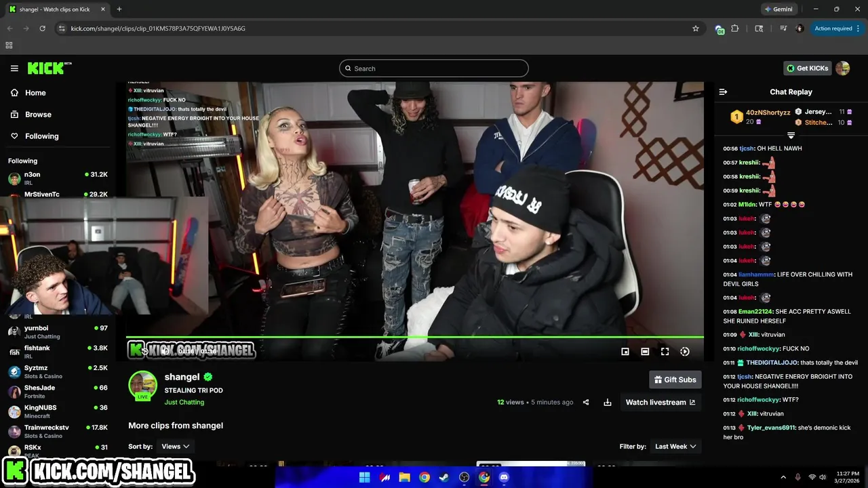Focus the Kick Search field
The width and height of the screenshot is (868, 488).
pyautogui.click(x=434, y=68)
